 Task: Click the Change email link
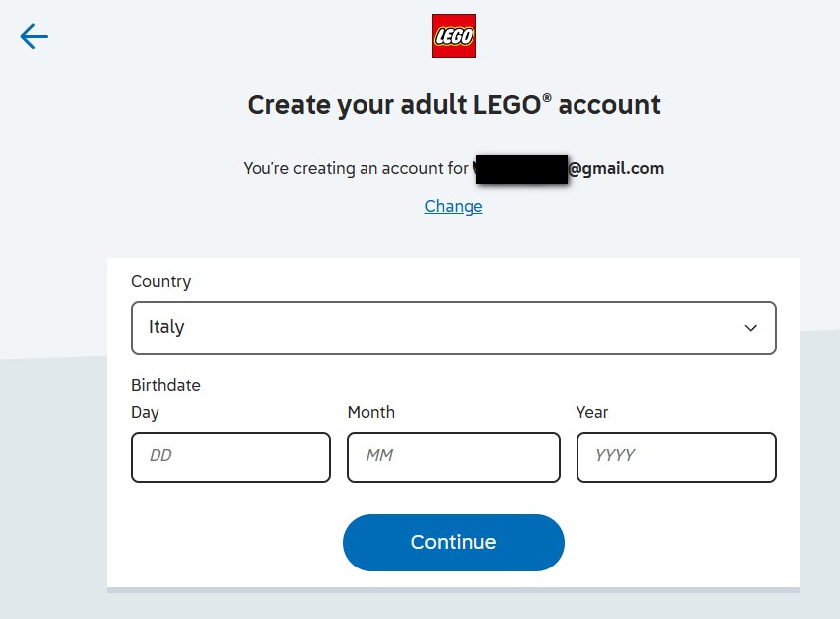pyautogui.click(x=454, y=206)
